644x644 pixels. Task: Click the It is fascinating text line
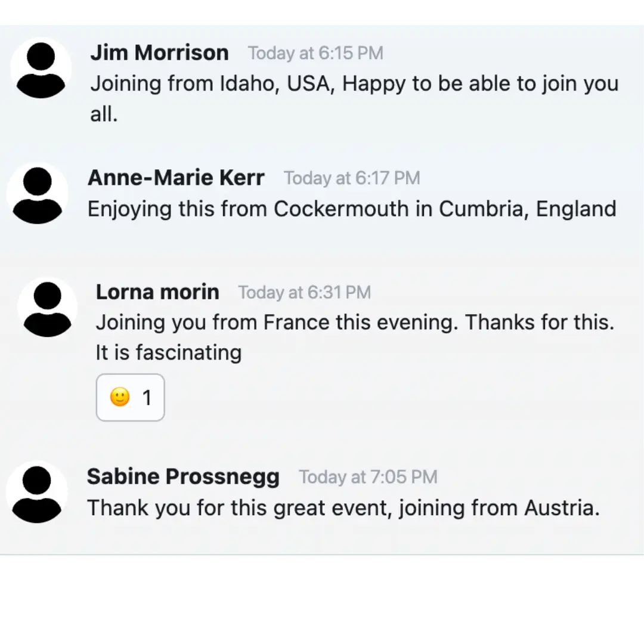[x=168, y=352]
